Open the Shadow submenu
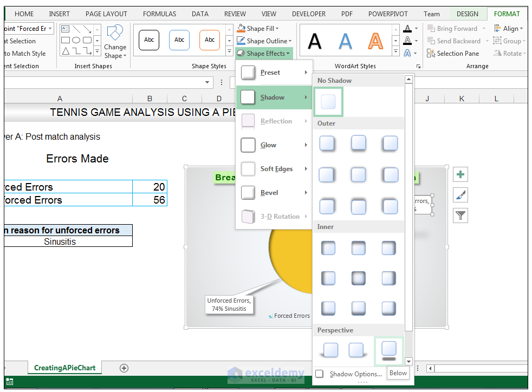This screenshot has height=392, width=532. coord(274,97)
